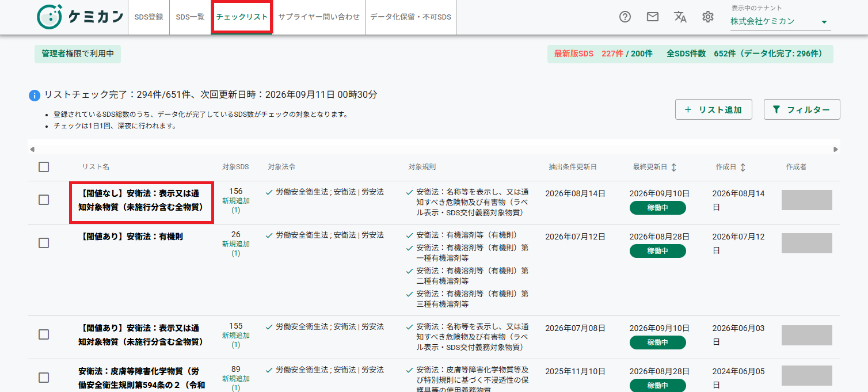Click the language translate icon
The width and height of the screenshot is (868, 392).
point(680,17)
